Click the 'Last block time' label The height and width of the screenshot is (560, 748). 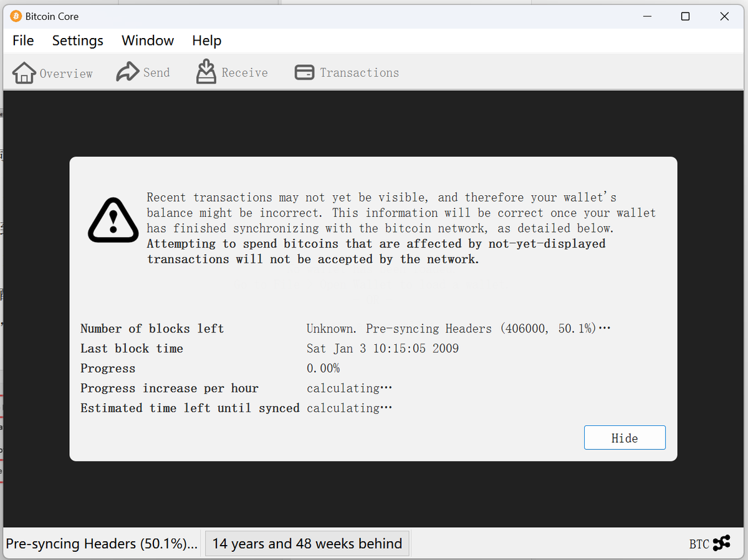click(x=132, y=349)
